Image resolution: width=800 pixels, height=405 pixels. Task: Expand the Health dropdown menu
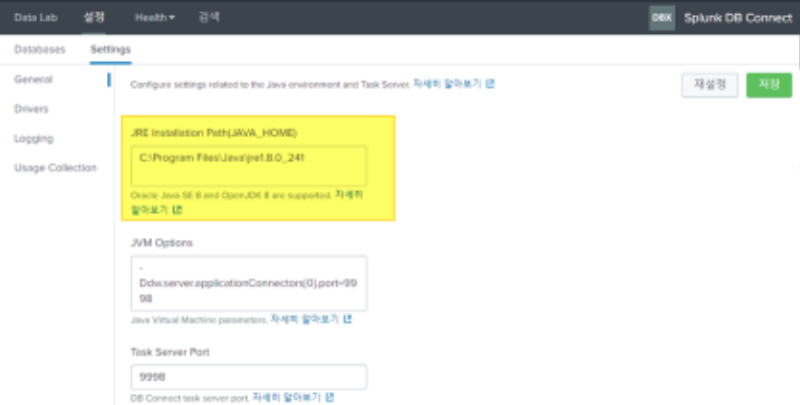pos(155,17)
